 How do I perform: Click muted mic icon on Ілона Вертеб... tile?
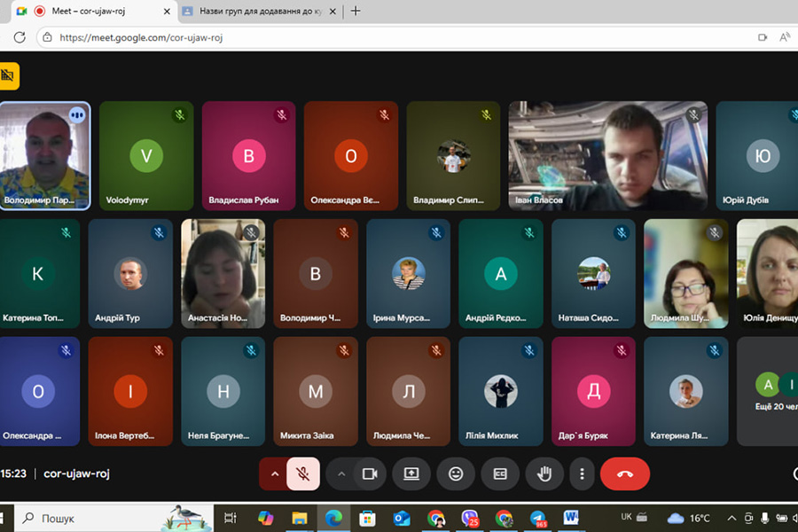(159, 350)
